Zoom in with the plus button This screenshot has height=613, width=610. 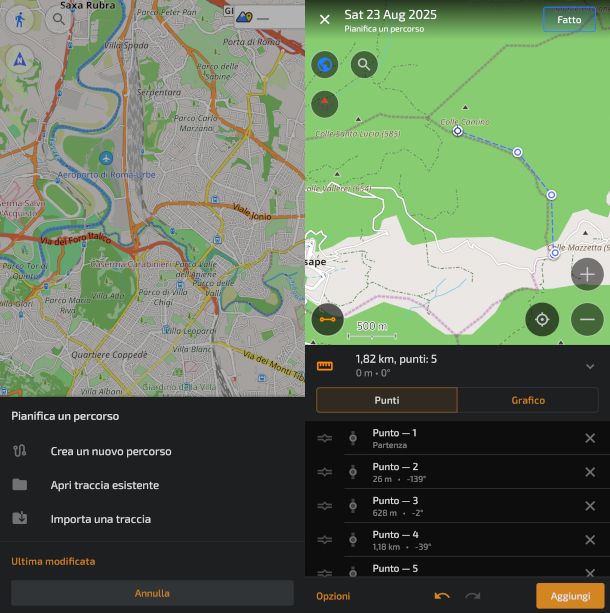[587, 273]
